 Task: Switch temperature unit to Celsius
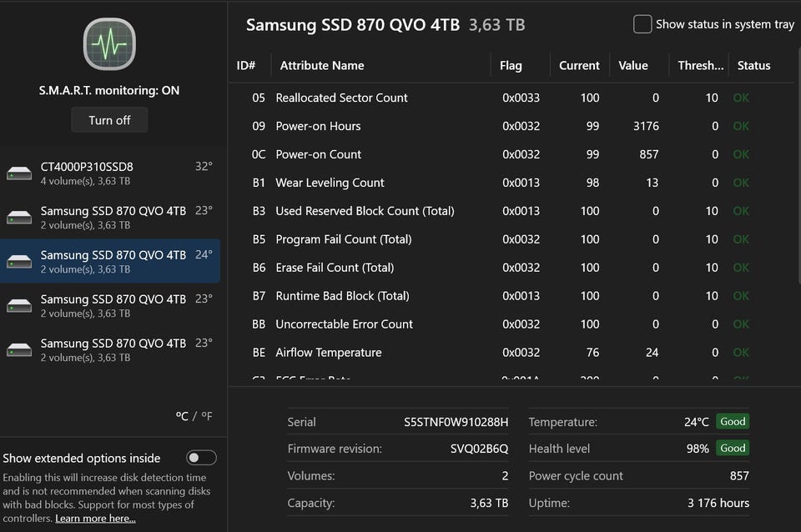(x=182, y=416)
